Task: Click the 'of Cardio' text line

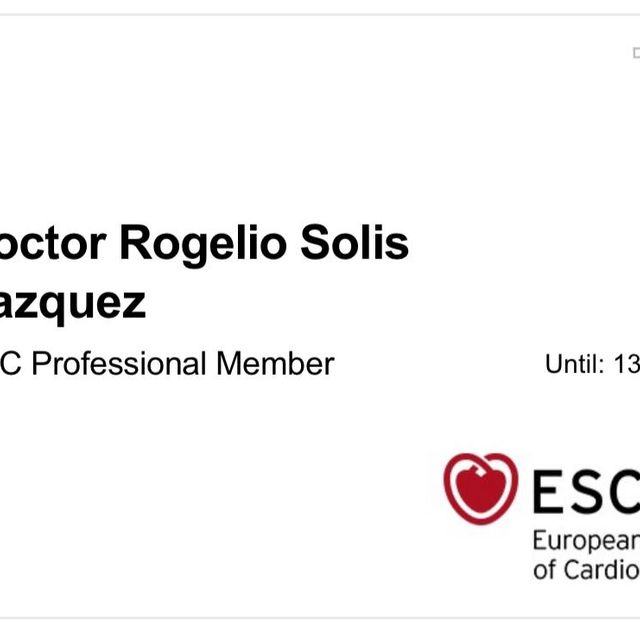Action: pos(586,571)
